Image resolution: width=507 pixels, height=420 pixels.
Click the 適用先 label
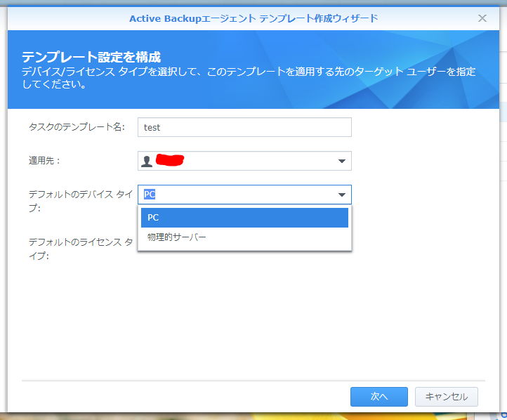(44, 161)
